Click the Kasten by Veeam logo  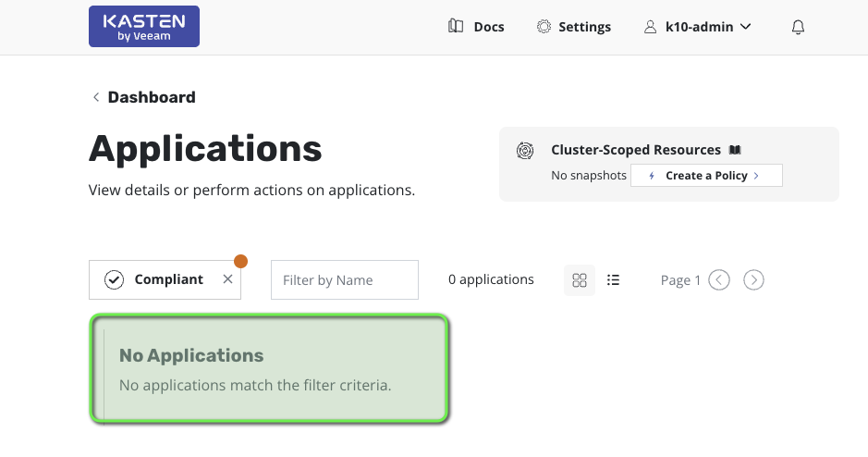point(143,27)
